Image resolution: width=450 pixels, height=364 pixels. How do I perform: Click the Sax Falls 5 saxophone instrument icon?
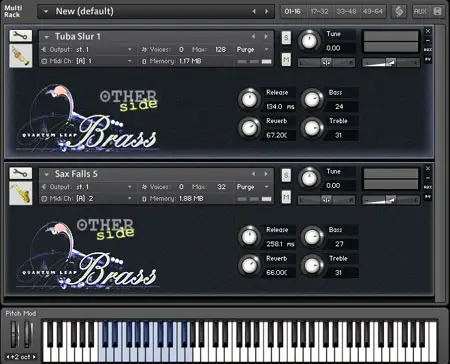coord(21,193)
